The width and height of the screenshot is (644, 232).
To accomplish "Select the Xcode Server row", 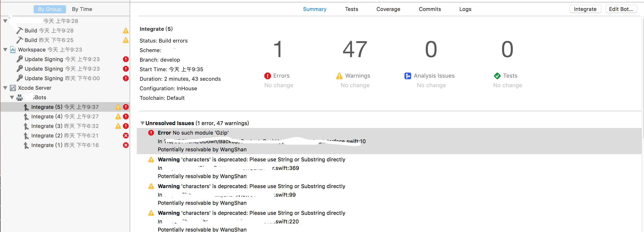I will click(65, 88).
